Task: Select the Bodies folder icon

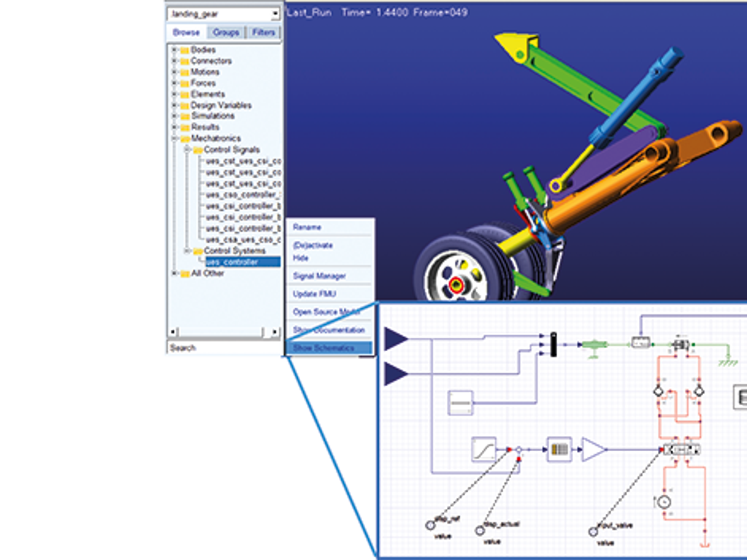Action: [185, 50]
